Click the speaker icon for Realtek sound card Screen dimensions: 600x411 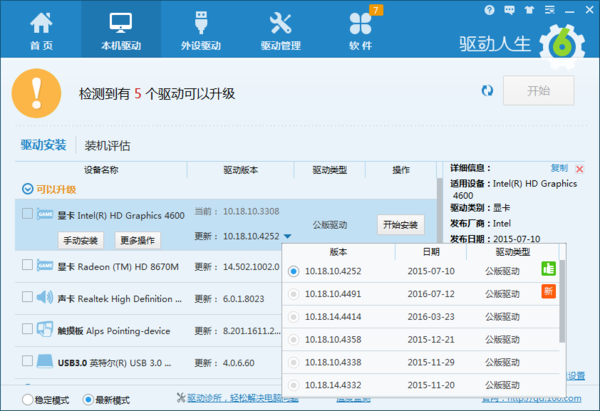pos(45,297)
